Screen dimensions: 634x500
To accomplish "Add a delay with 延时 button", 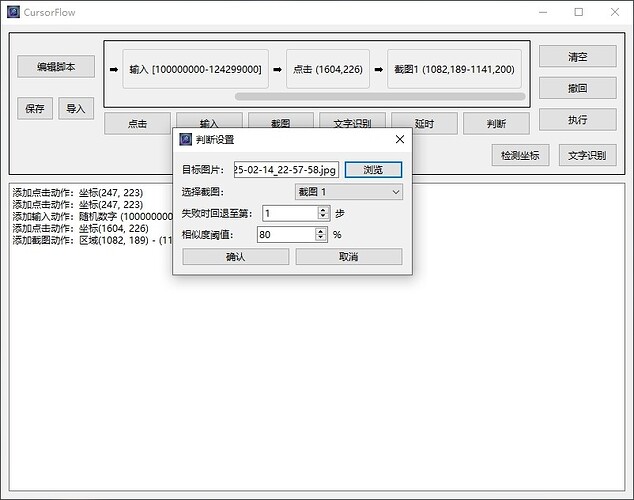I will tap(424, 123).
